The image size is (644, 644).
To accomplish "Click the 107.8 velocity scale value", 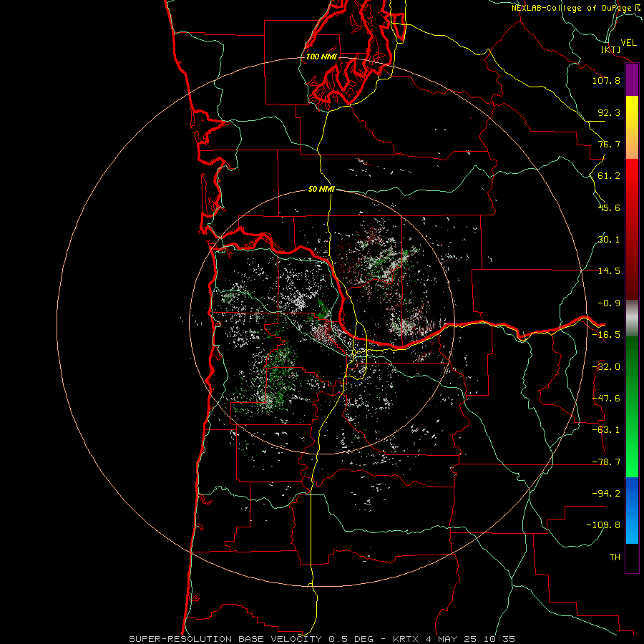I will click(606, 80).
